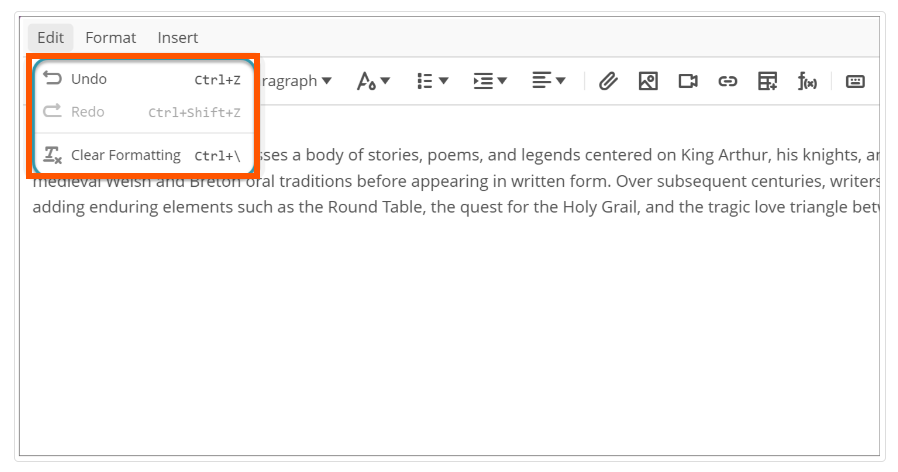898x472 pixels.
Task: Expand the Paragraph style dropdown
Action: coord(296,81)
